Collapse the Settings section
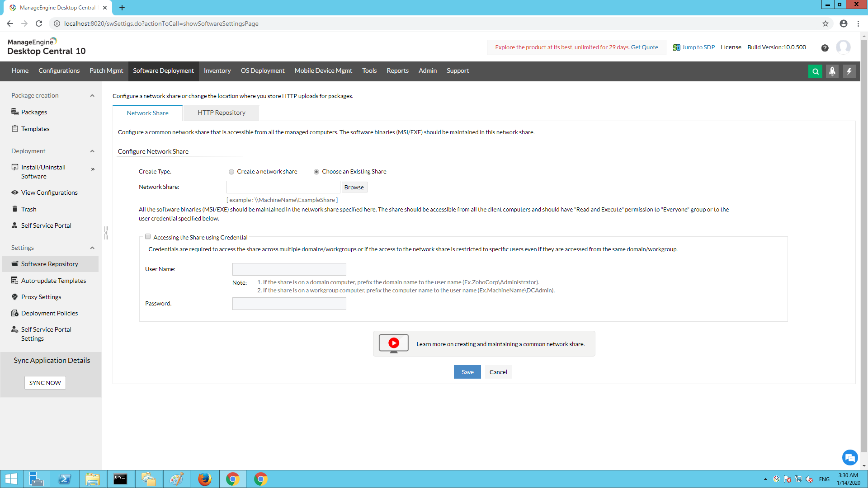Image resolution: width=868 pixels, height=488 pixels. [x=92, y=248]
